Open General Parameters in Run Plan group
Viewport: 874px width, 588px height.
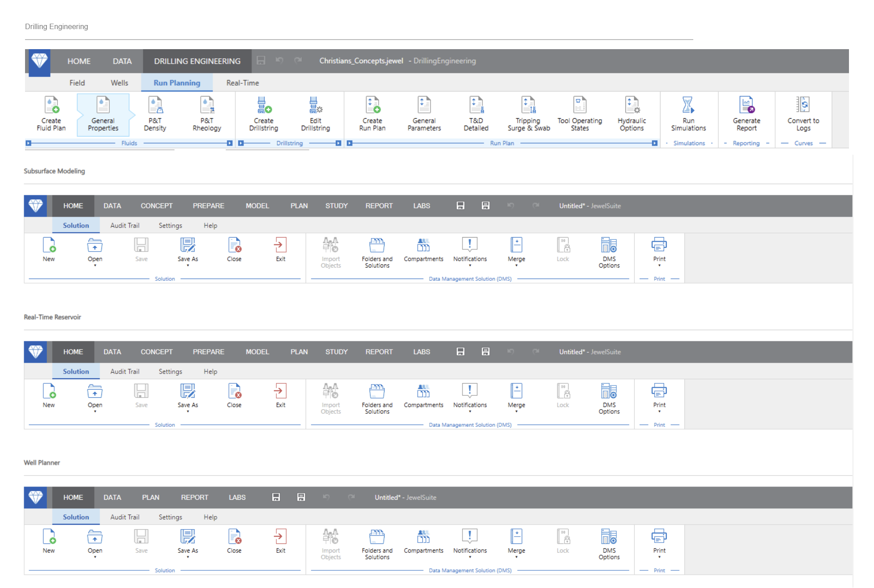click(x=424, y=114)
